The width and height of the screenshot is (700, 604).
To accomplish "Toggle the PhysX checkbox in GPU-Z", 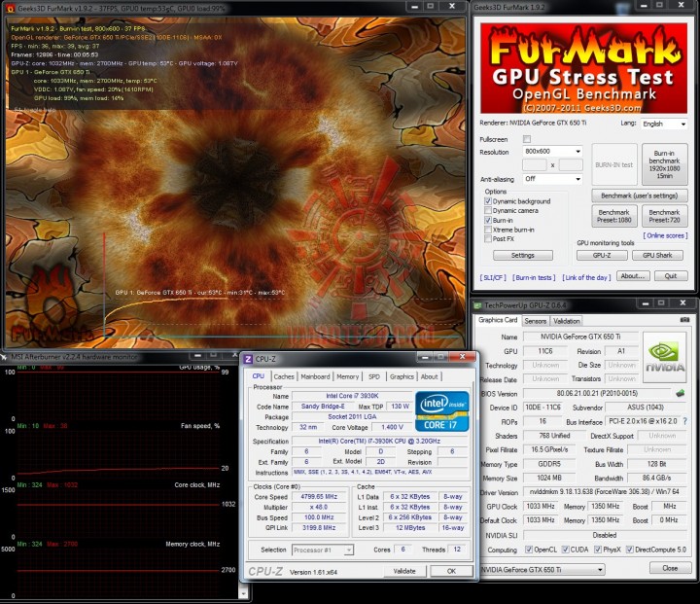I will click(598, 550).
